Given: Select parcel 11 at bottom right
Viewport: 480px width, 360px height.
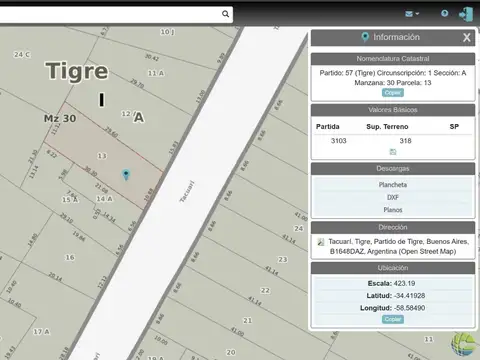Looking at the screenshot, I should (x=429, y=339).
